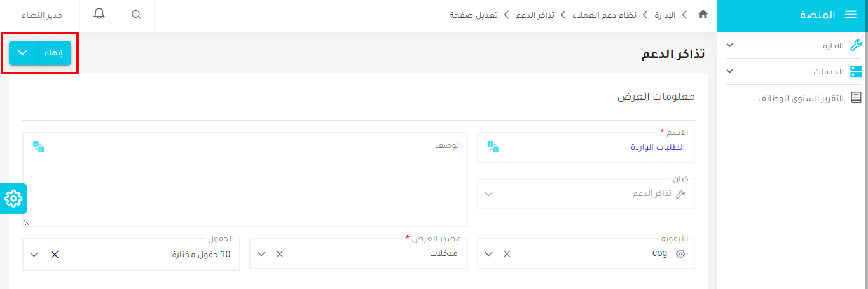Clear the مصدر العرض value
868x289 pixels.
pyautogui.click(x=279, y=254)
